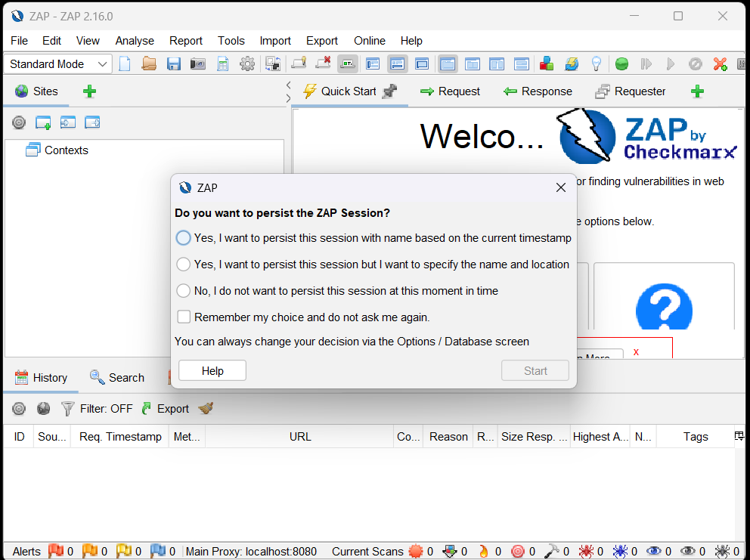Click the red X add breakpoint icon
Viewport: 750px width, 560px height.
click(x=721, y=63)
